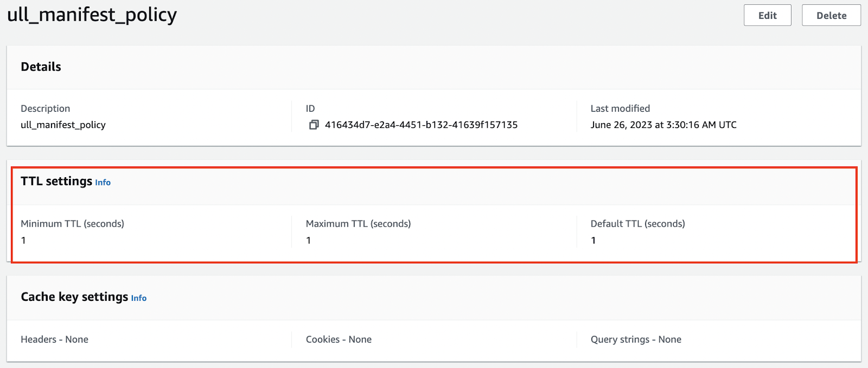Click the Cookies - None entry
This screenshot has width=868, height=368.
coord(339,339)
